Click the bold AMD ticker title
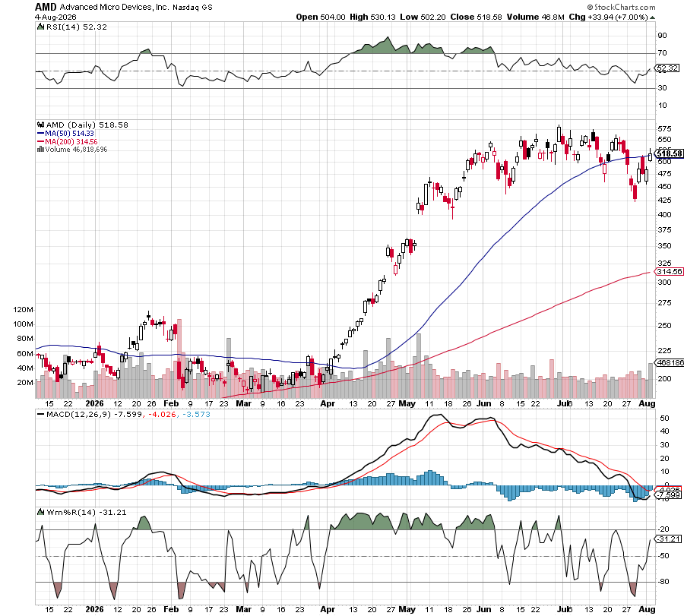The image size is (684, 616). point(46,7)
